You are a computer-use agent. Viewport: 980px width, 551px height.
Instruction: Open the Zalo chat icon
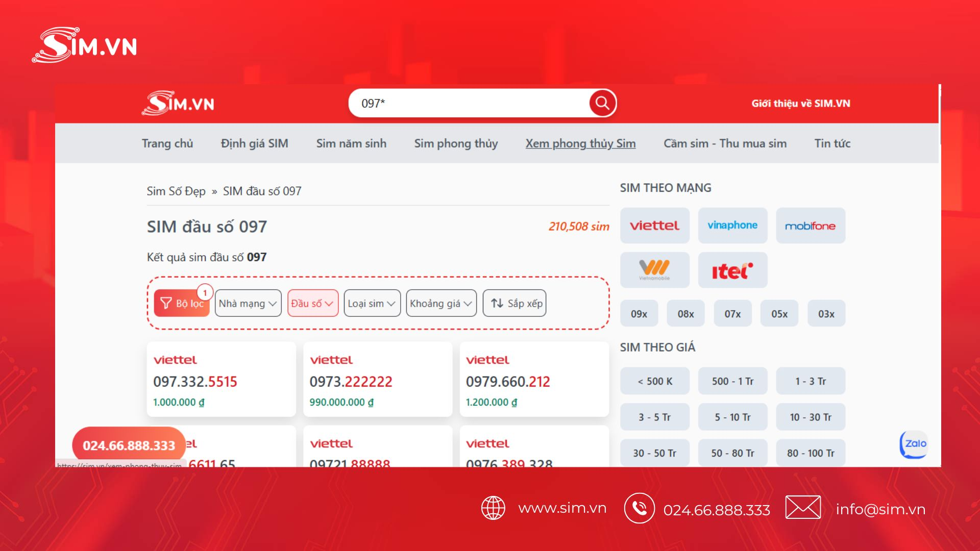tap(914, 444)
